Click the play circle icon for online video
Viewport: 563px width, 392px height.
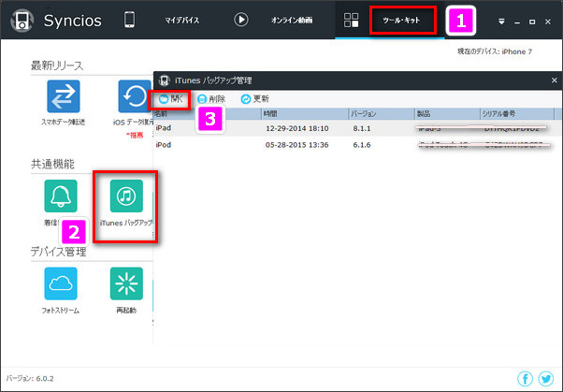click(x=241, y=20)
